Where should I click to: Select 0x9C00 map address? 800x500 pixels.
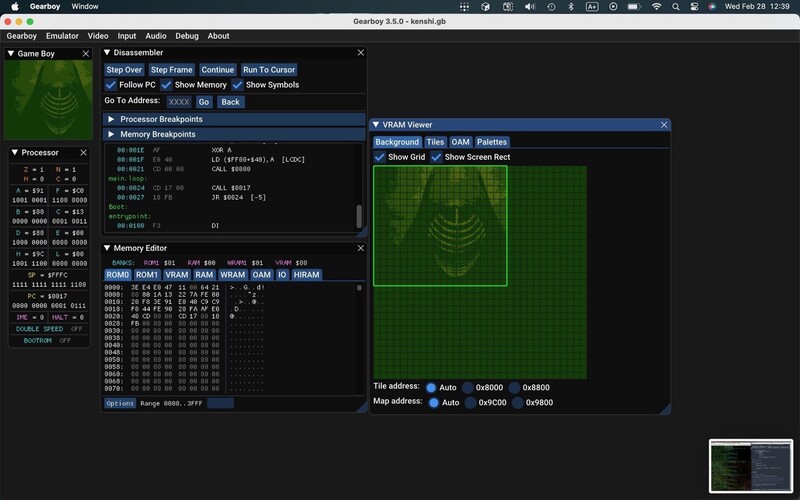point(470,403)
